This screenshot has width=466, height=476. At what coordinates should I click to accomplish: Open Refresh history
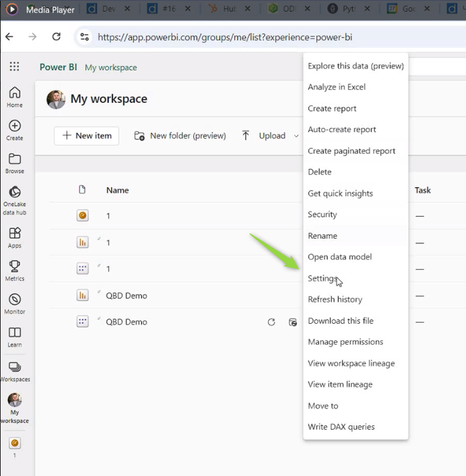pos(356,300)
